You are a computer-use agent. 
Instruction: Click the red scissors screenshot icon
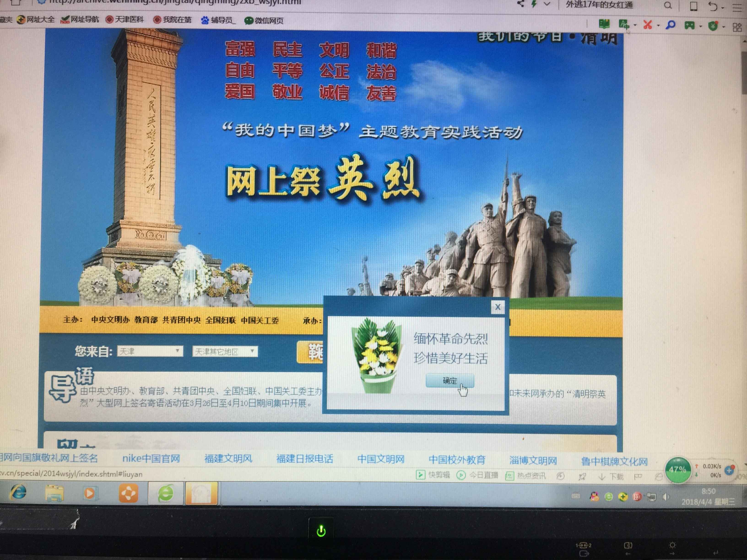[x=647, y=25]
